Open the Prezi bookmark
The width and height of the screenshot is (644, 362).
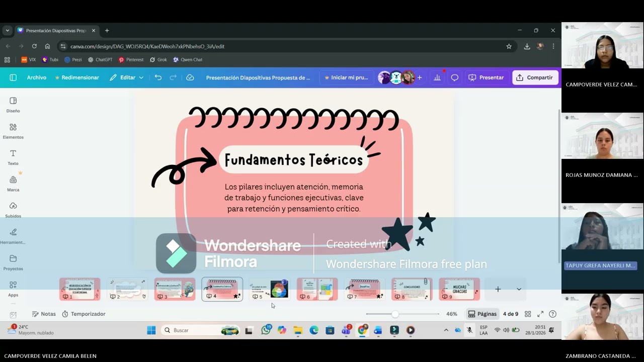[x=73, y=59]
